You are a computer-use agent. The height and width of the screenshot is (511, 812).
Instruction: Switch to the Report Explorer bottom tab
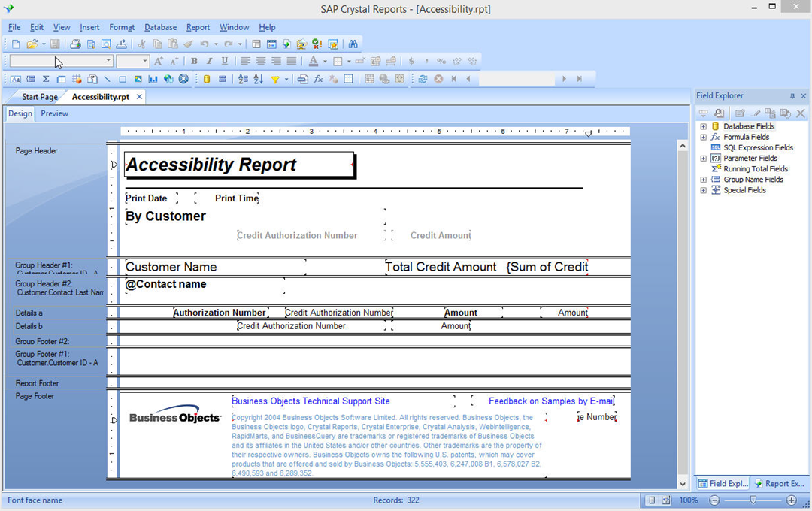point(780,483)
